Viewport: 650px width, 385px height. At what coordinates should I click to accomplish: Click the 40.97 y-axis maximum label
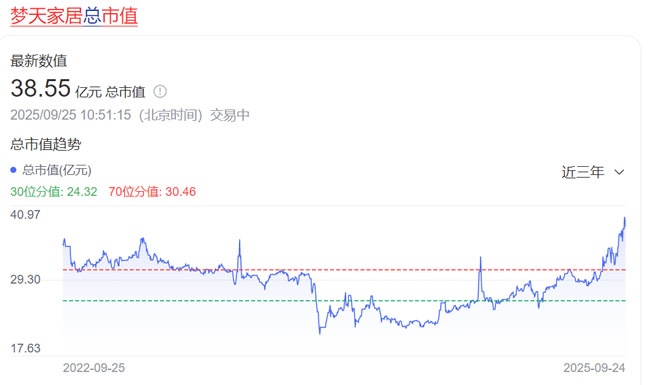pos(25,215)
